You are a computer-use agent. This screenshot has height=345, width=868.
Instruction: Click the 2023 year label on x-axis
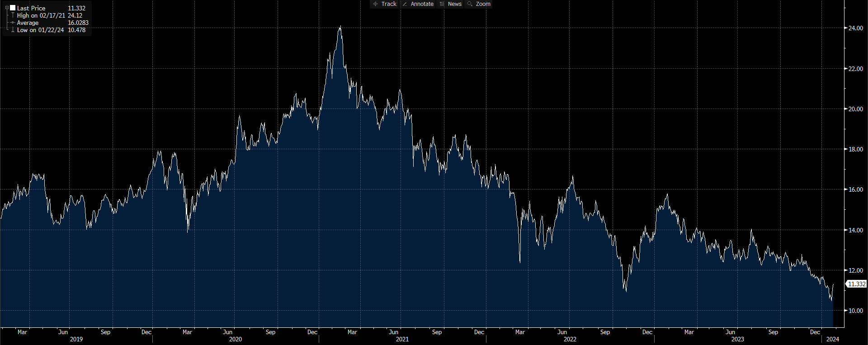(x=738, y=339)
